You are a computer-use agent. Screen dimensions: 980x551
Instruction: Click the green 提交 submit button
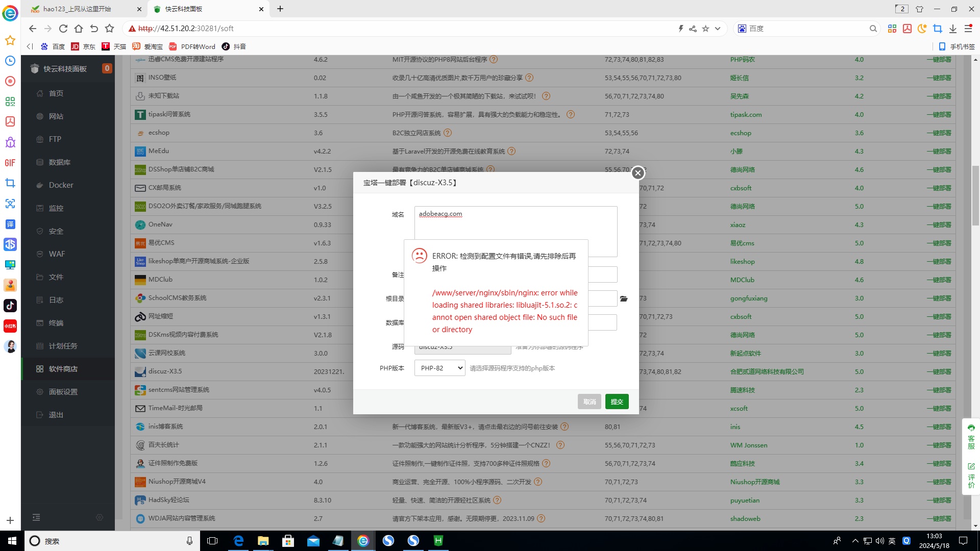pyautogui.click(x=617, y=402)
